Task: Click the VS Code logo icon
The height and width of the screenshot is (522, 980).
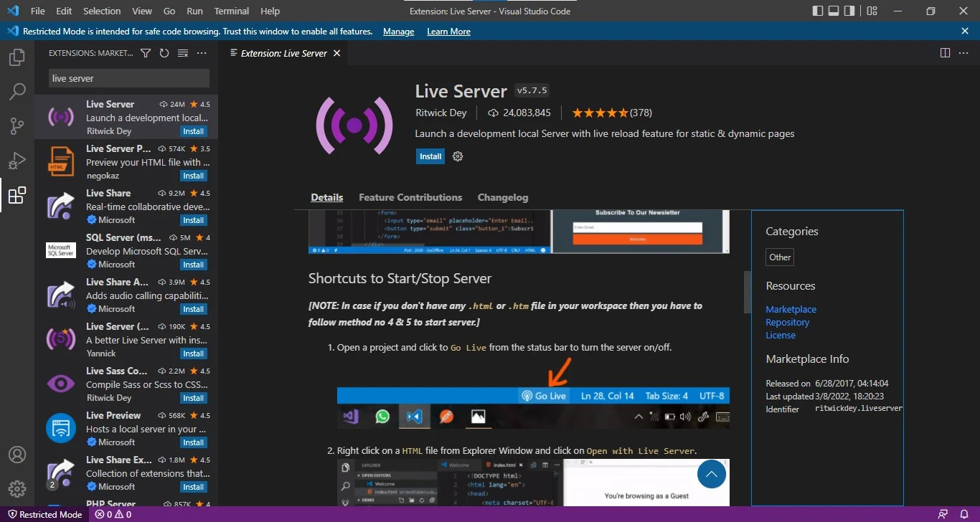Action: click(x=12, y=11)
